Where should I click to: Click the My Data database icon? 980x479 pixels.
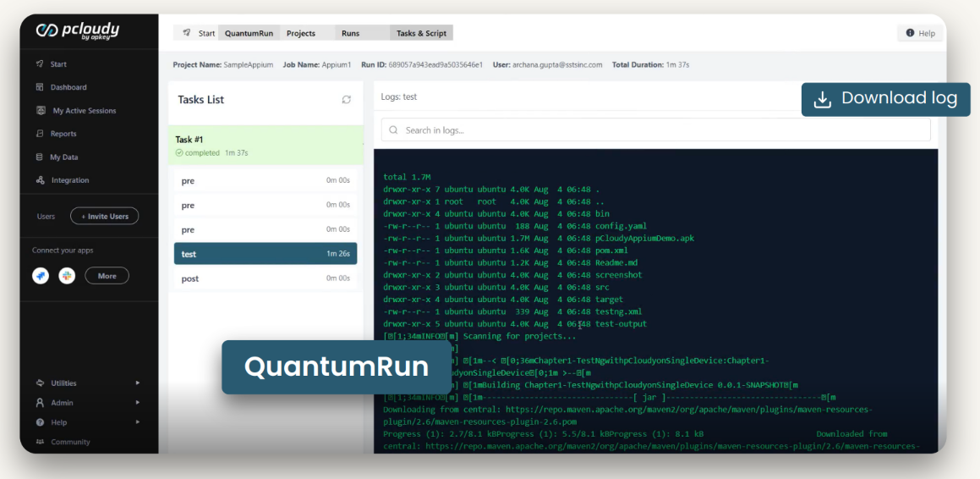point(40,157)
